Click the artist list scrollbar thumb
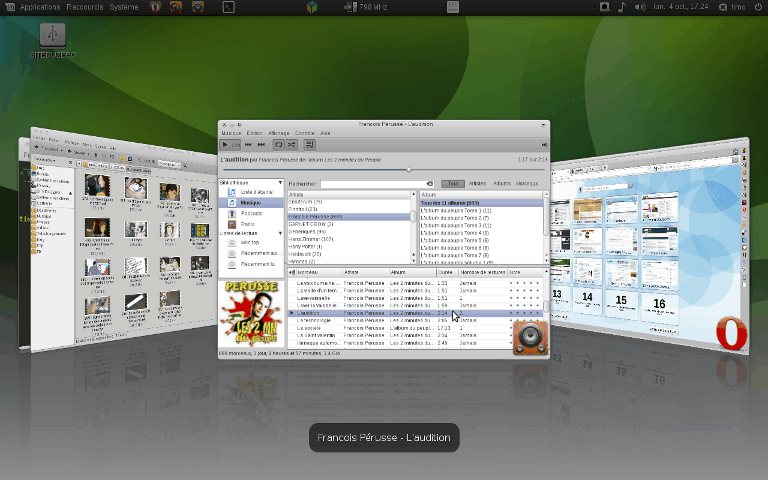The height and width of the screenshot is (480, 768). (413, 216)
